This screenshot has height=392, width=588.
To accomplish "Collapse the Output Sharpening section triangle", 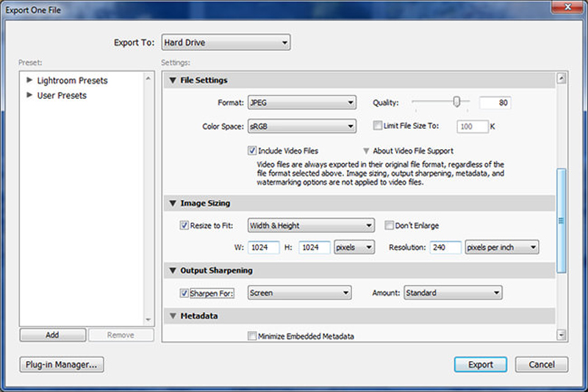I will (x=173, y=271).
